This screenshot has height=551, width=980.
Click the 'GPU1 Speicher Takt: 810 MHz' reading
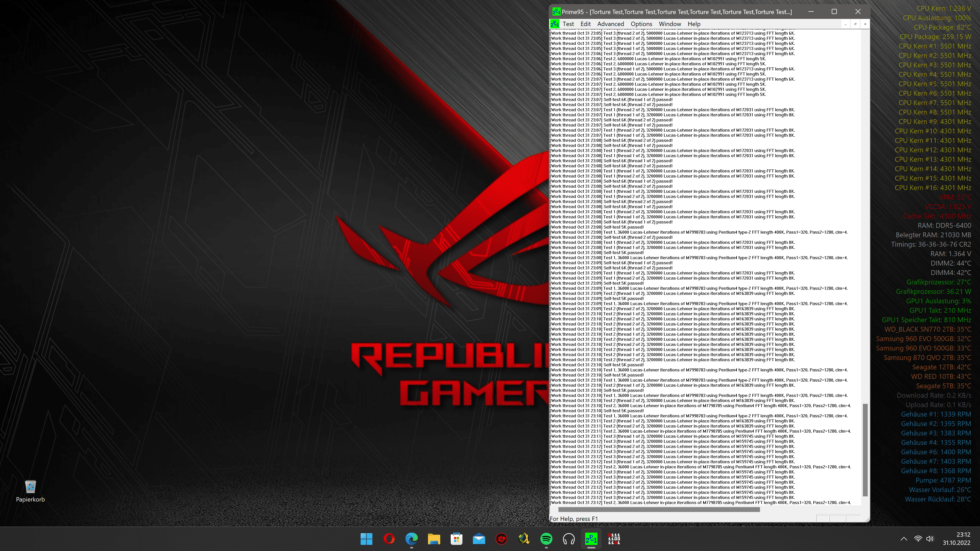point(926,320)
